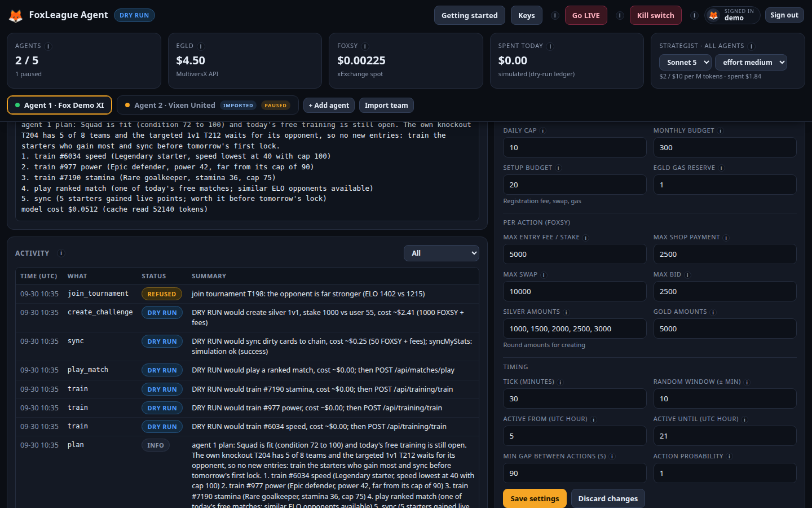Screen dimensions: 812x508
Task: Click MIN GAP BETWEEN ACTIONS info icon
Action: pos(612,457)
